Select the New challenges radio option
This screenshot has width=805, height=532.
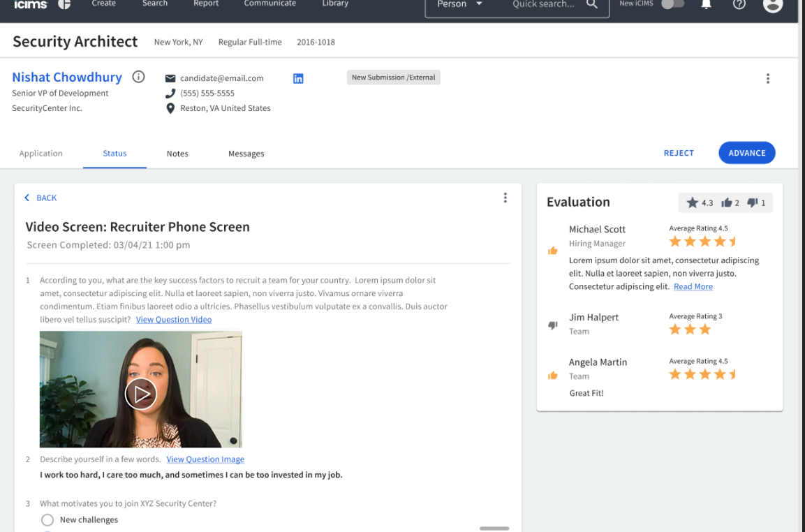[x=47, y=520]
